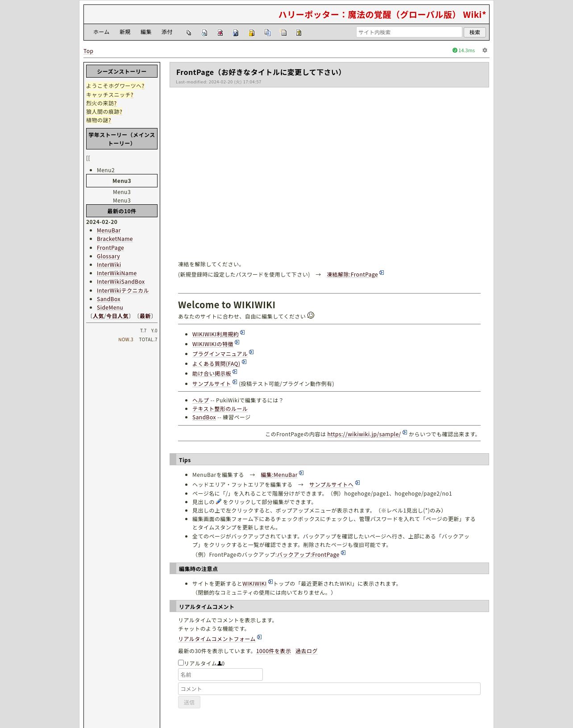The width and height of the screenshot is (573, 728).
Task: Click the site title ハリーポッター：魔法の覚醒 Wiki*
Action: 382,15
